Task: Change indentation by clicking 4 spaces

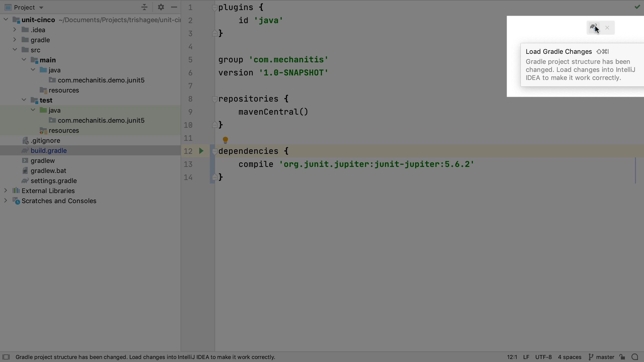Action: point(569,357)
